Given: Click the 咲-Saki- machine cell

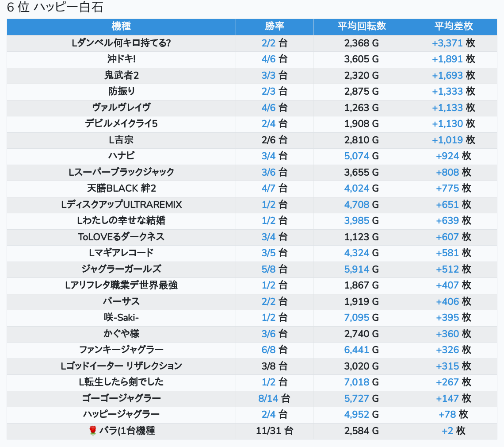Looking at the screenshot, I should (121, 318).
